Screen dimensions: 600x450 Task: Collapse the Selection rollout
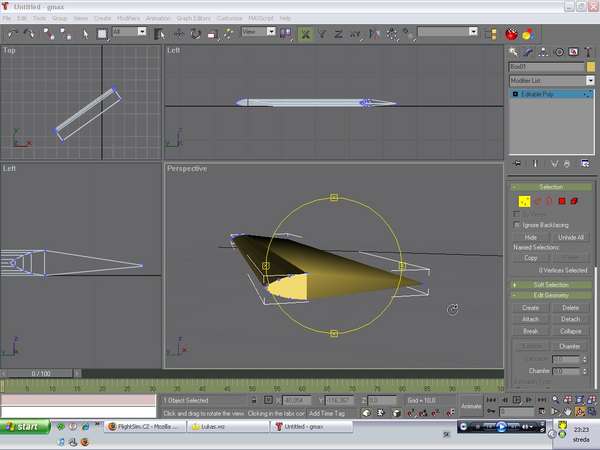click(x=551, y=187)
